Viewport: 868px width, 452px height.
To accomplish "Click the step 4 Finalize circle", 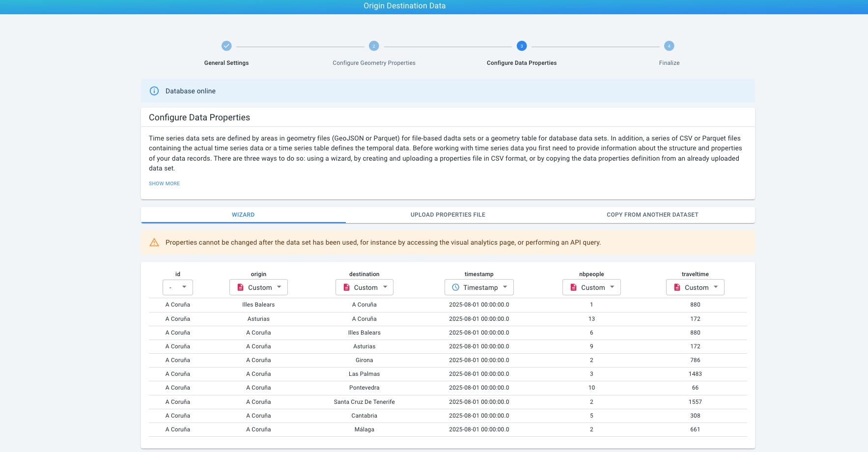I will coord(669,46).
